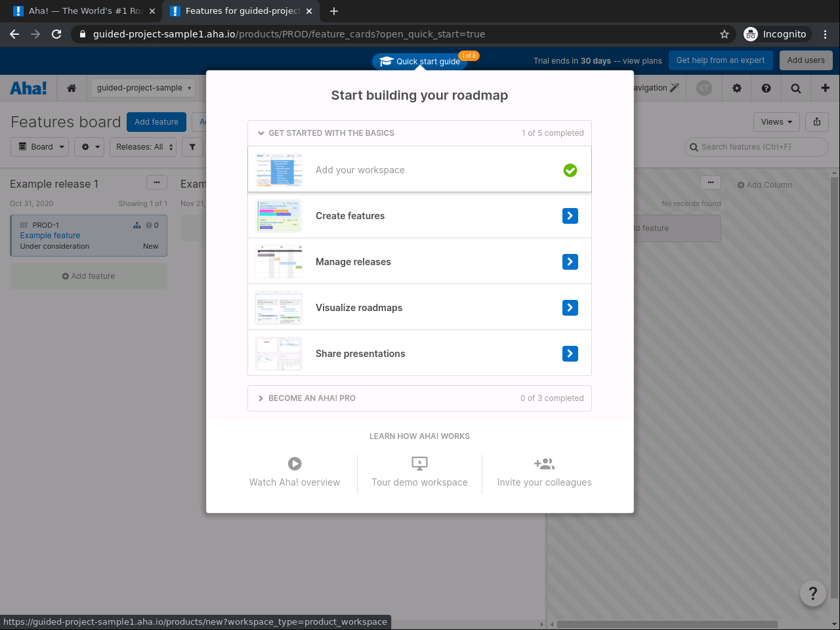
Task: Click the gear icon beside the Board selector
Action: click(89, 146)
